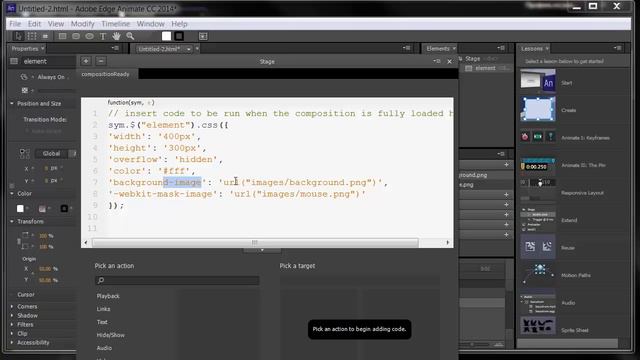Expand the Shadow section

tap(12, 316)
